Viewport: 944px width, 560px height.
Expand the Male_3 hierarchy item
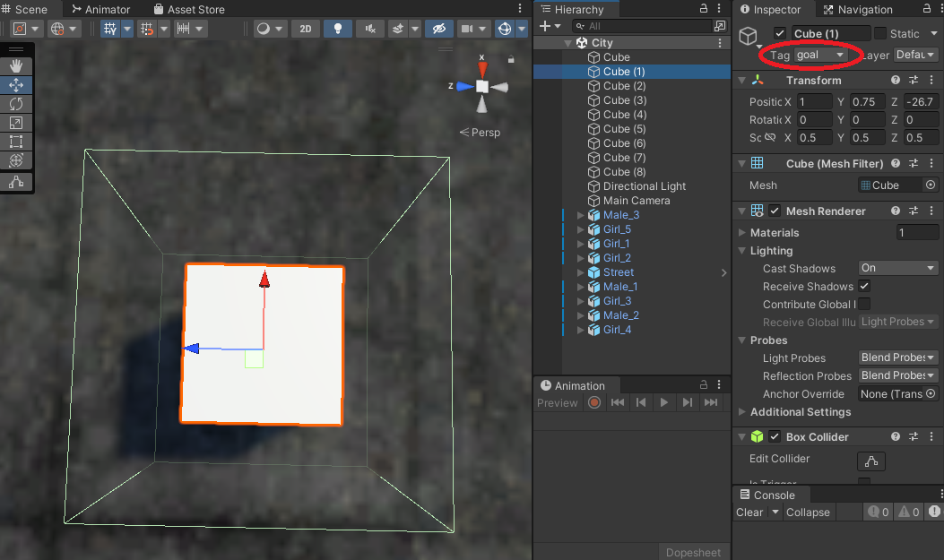580,215
